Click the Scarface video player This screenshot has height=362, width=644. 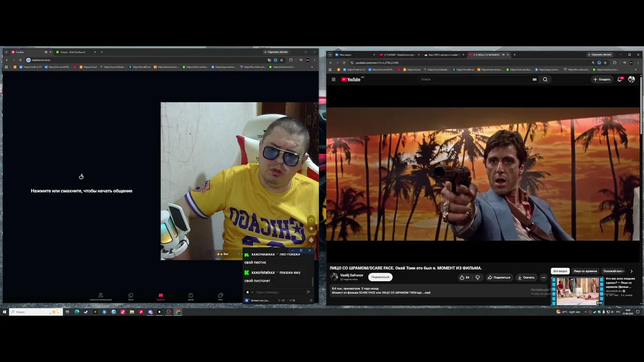point(483,173)
